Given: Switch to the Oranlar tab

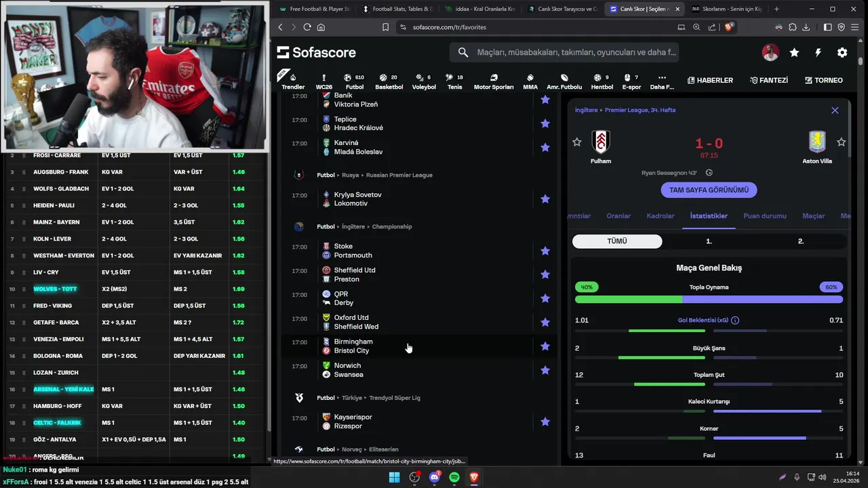Looking at the screenshot, I should [x=618, y=216].
